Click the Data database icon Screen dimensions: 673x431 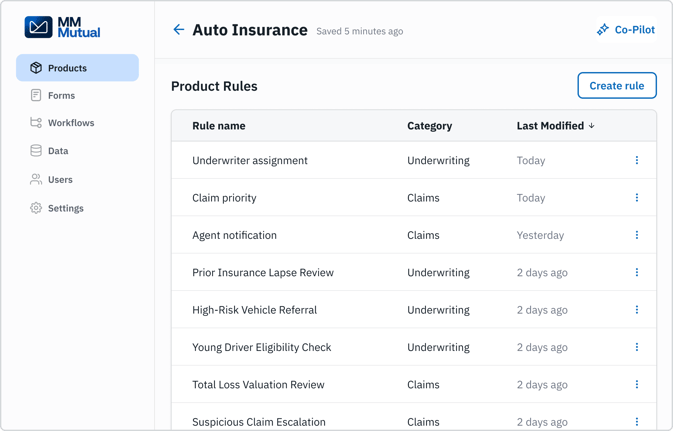(36, 151)
